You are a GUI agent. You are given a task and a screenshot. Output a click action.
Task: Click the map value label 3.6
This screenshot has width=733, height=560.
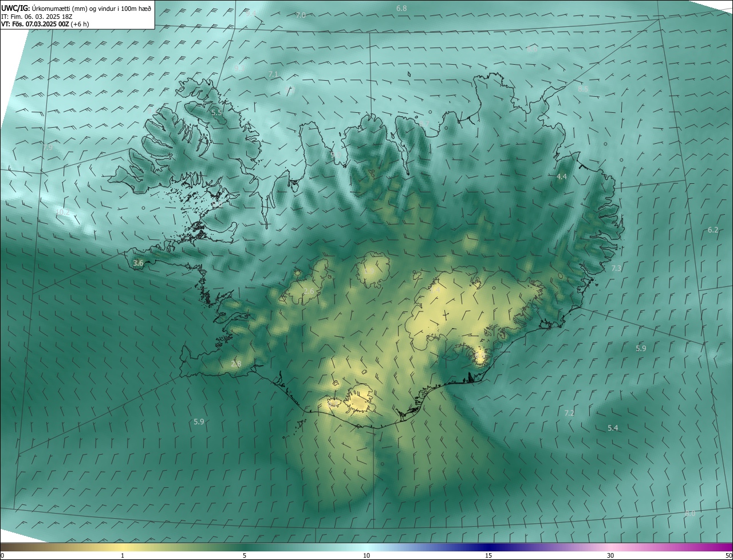[x=138, y=263]
